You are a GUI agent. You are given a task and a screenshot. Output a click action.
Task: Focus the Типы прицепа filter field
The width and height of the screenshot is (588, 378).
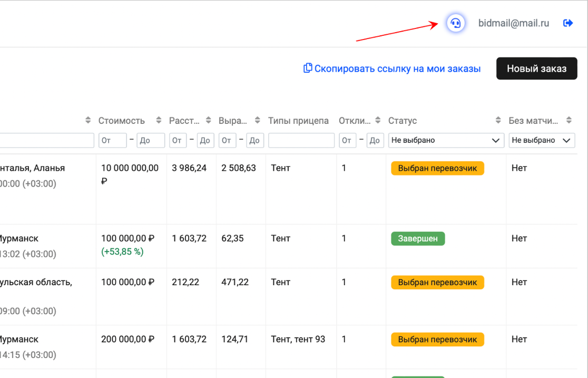[x=301, y=140]
